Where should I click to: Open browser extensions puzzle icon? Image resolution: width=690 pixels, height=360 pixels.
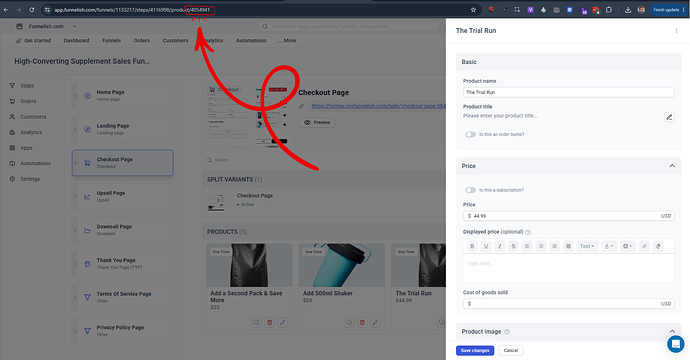click(x=609, y=10)
